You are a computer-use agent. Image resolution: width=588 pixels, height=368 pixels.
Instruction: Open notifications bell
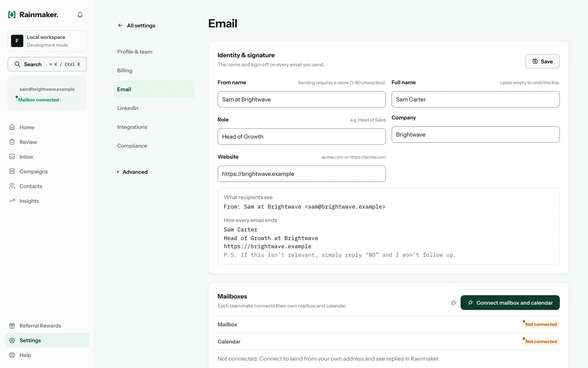coord(80,15)
